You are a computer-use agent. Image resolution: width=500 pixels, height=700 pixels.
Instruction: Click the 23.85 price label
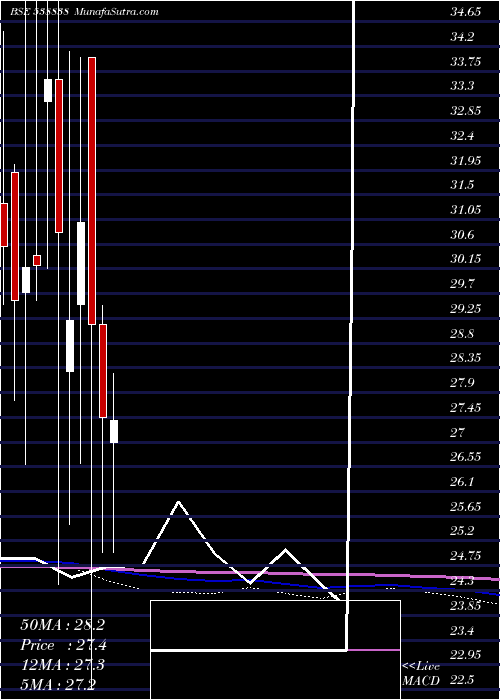[466, 606]
